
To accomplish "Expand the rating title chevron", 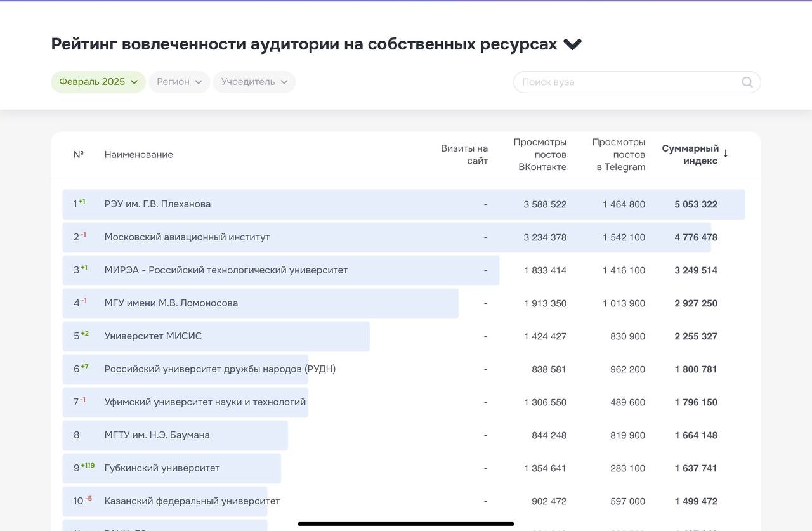I will coord(572,44).
